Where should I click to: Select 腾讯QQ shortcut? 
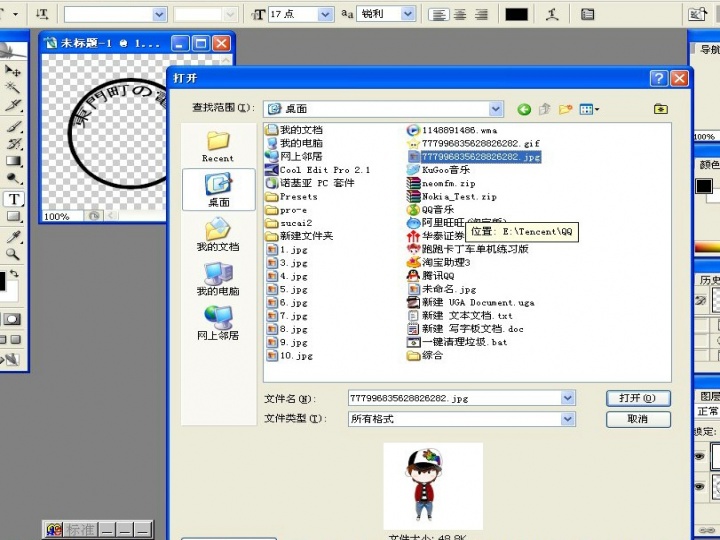click(431, 276)
